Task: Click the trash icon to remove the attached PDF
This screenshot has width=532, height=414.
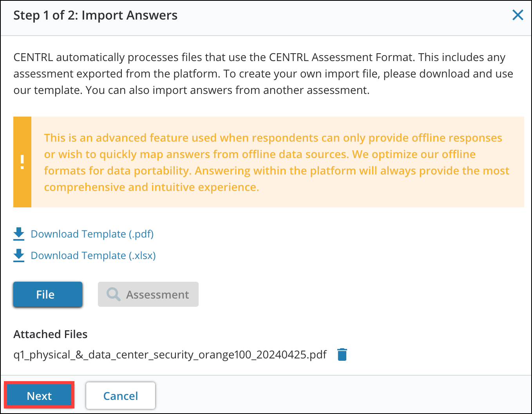Action: coord(342,354)
